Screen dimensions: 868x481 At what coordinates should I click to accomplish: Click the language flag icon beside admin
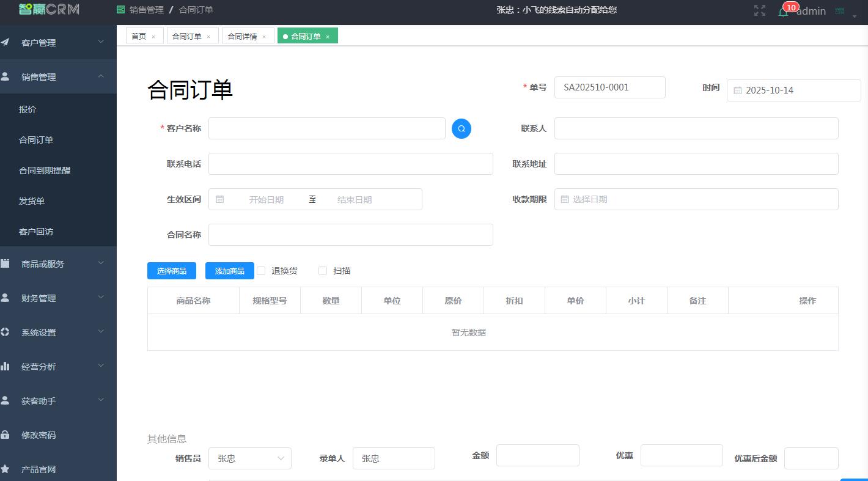pyautogui.click(x=840, y=11)
